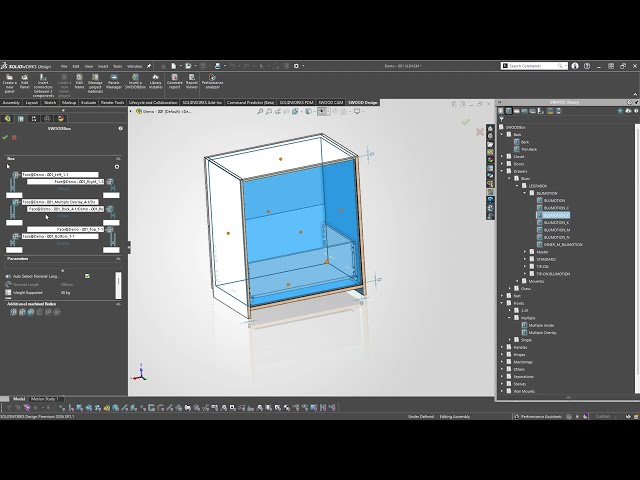Collapse the Parameters section
The width and height of the screenshot is (640, 480).
tap(118, 259)
